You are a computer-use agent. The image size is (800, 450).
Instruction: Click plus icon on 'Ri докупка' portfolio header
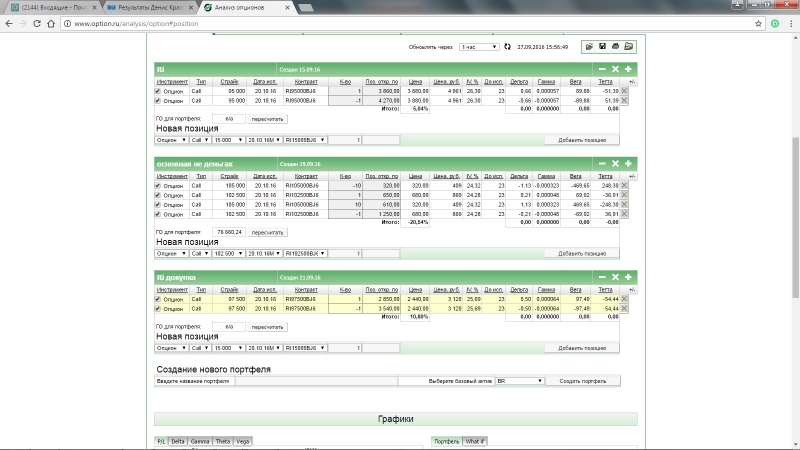(x=628, y=277)
